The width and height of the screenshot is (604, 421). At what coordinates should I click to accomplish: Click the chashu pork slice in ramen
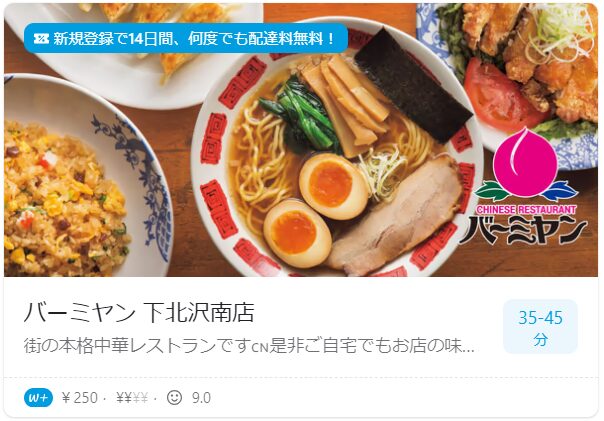(396, 216)
